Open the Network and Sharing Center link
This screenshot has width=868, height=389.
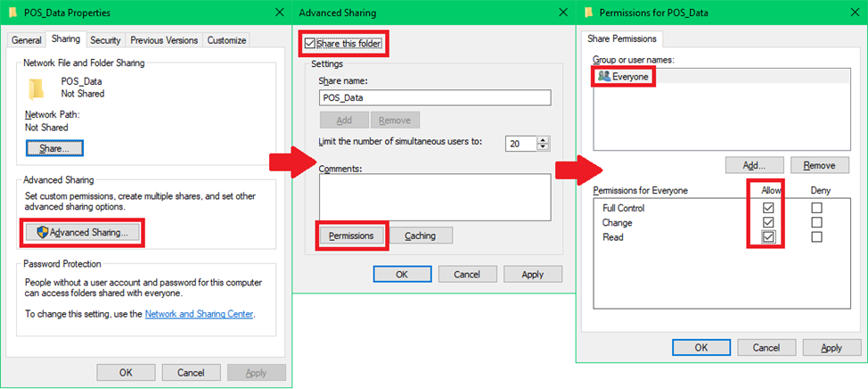(199, 314)
